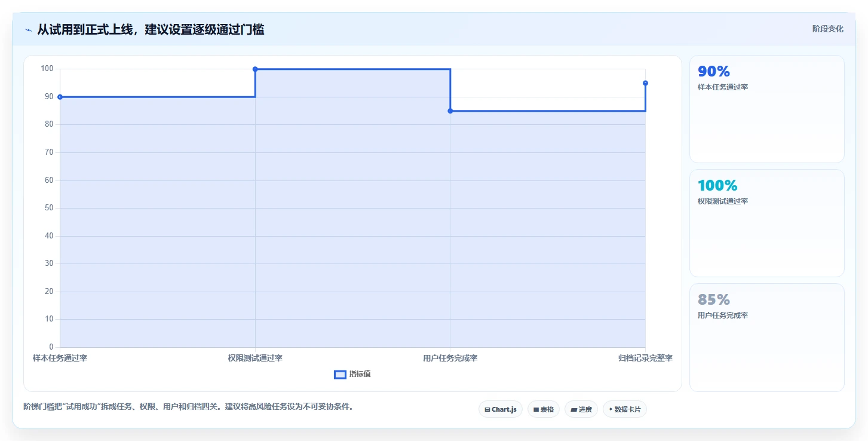Click the data point at 归档记录完整率

click(645, 83)
